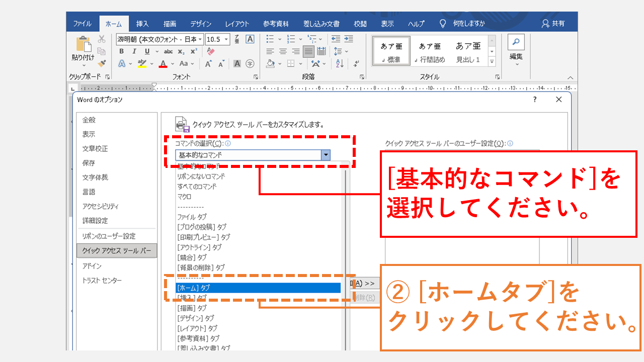644x362 pixels.
Task: Open the font size dropdown arrow
Action: 226,39
